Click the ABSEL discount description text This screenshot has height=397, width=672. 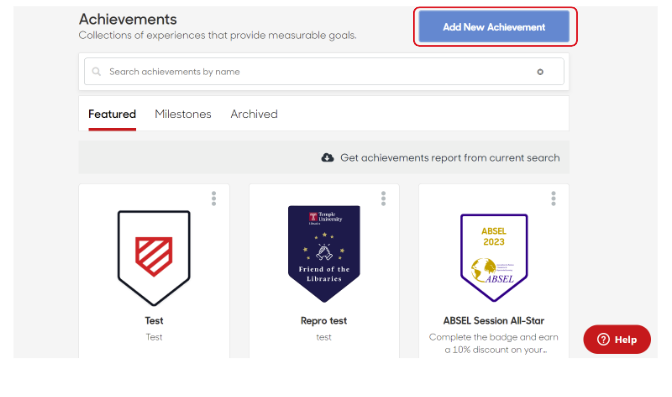point(494,343)
